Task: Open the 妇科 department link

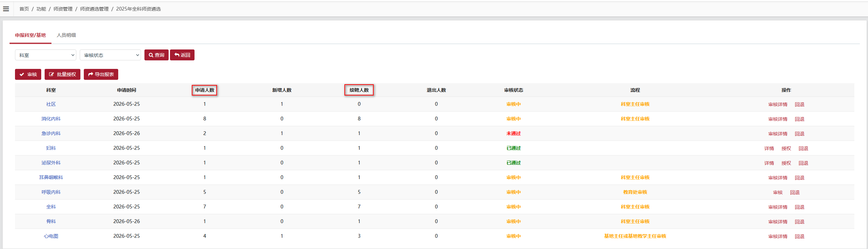Action: [51, 148]
